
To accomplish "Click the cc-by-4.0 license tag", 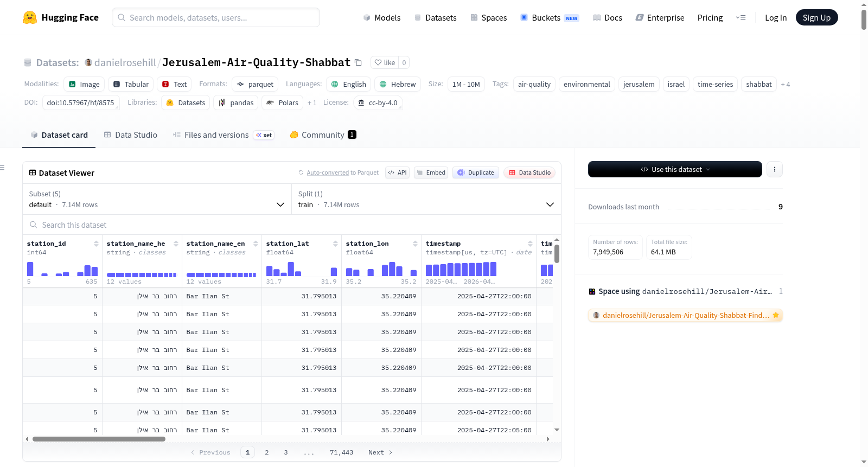I will tap(378, 103).
